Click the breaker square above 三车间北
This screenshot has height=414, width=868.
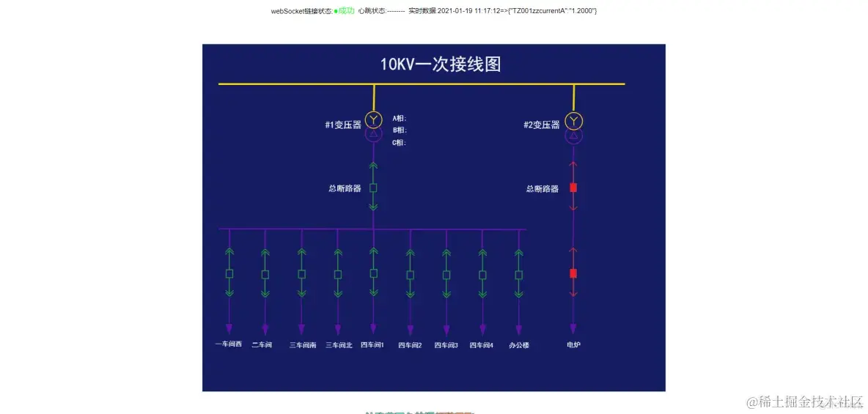pos(338,275)
